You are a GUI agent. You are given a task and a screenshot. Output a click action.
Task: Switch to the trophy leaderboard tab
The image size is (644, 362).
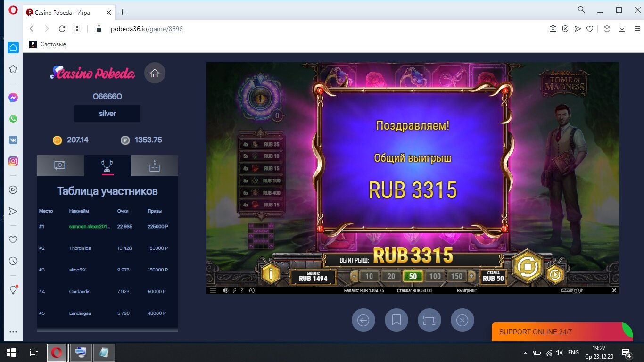click(x=107, y=165)
